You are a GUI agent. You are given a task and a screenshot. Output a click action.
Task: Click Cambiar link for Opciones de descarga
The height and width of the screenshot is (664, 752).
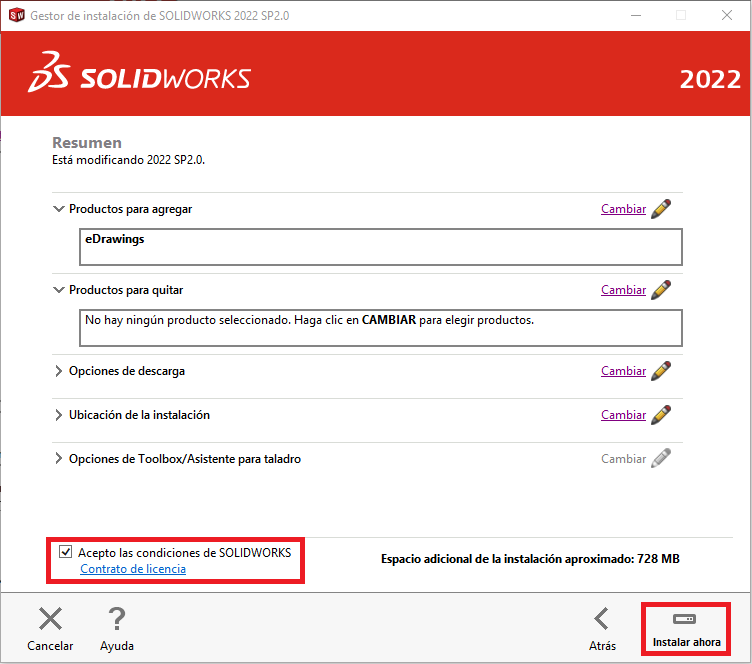(623, 371)
